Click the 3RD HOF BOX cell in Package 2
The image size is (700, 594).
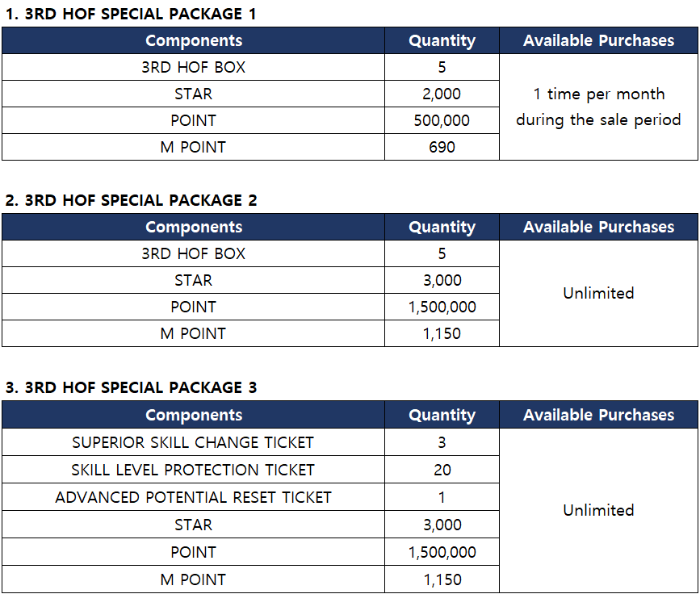pyautogui.click(x=193, y=253)
